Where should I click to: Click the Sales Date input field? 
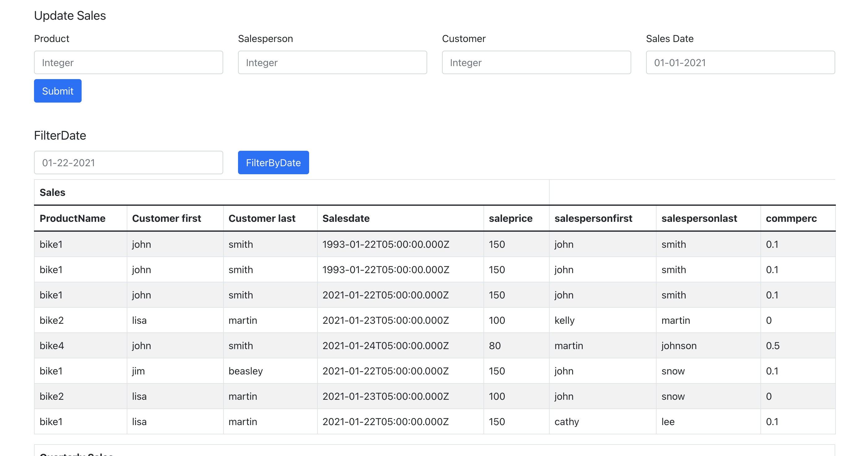(x=740, y=62)
